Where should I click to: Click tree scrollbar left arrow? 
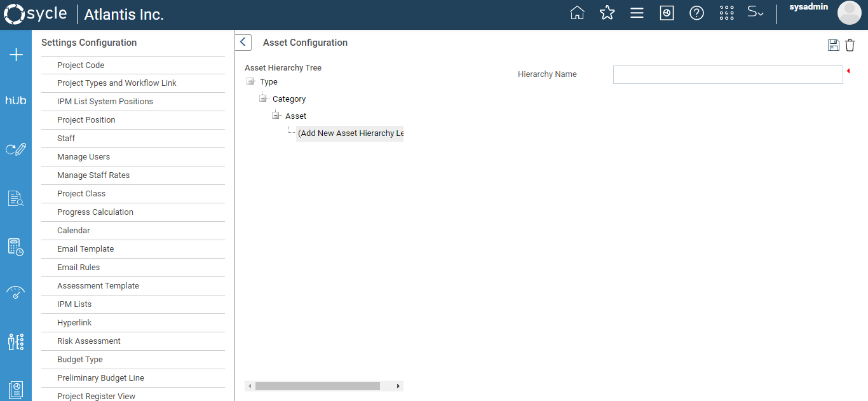coord(250,386)
